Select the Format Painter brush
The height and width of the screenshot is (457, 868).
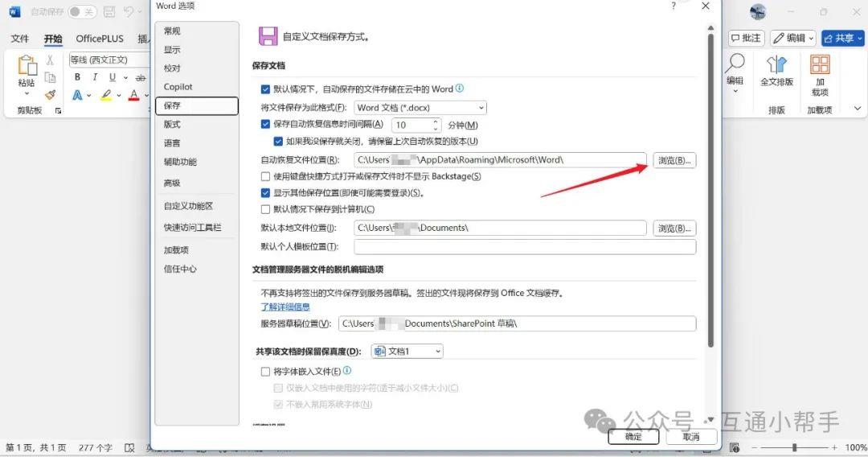coord(51,95)
